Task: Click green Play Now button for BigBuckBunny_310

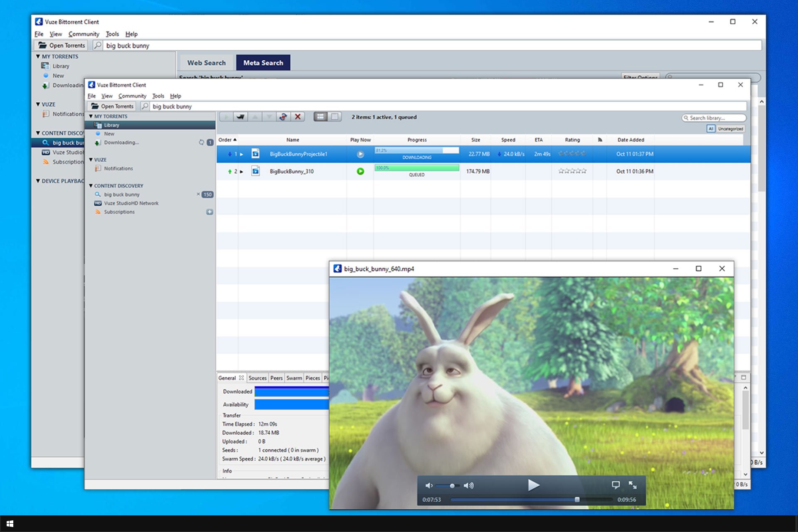Action: coord(360,171)
